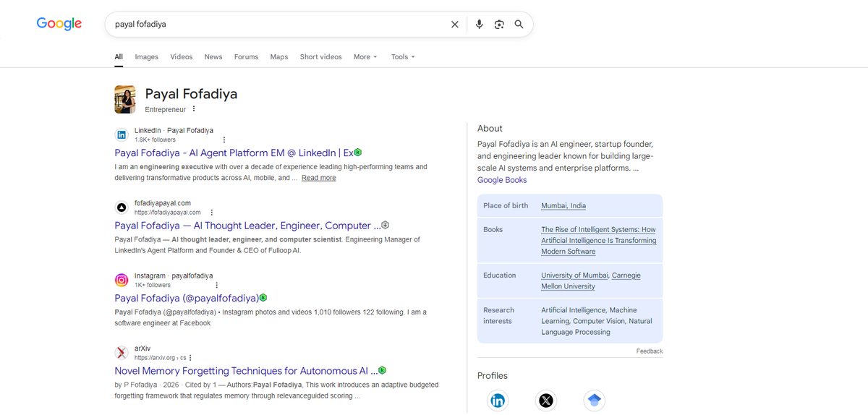
Task: Clear the search query with the X icon
Action: coord(455,24)
